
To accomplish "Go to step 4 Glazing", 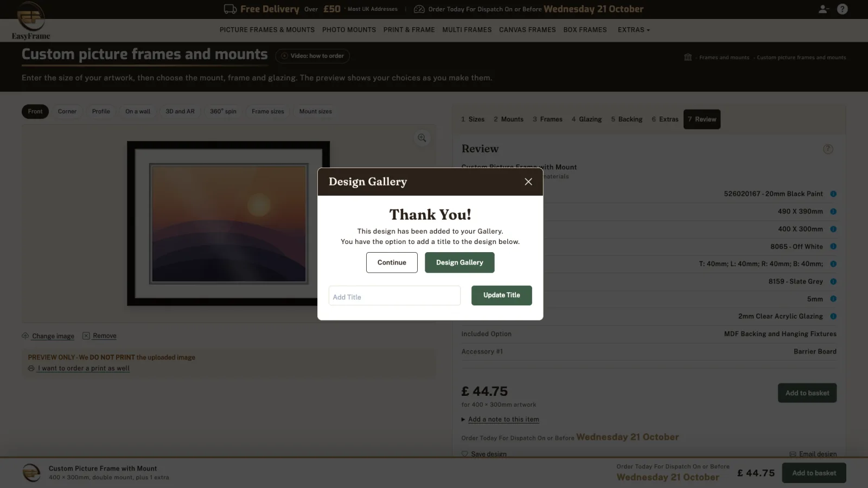I will pyautogui.click(x=586, y=119).
